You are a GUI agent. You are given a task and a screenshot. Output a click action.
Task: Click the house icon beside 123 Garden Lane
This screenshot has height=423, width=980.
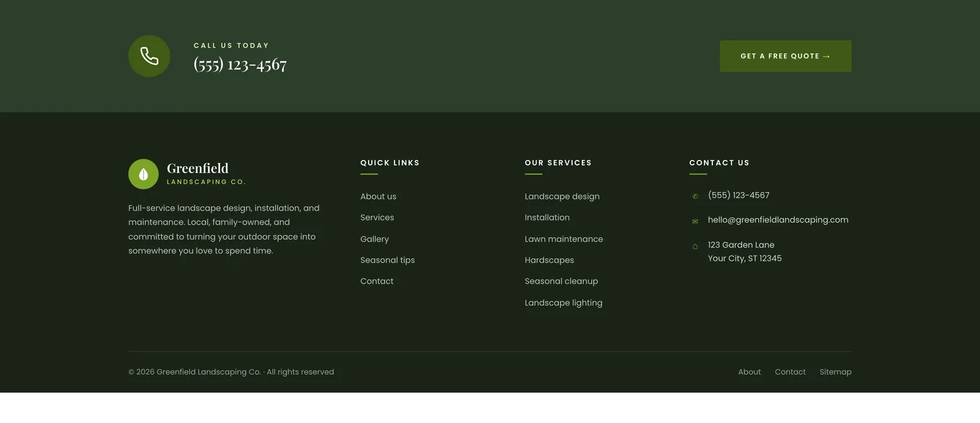tap(695, 246)
